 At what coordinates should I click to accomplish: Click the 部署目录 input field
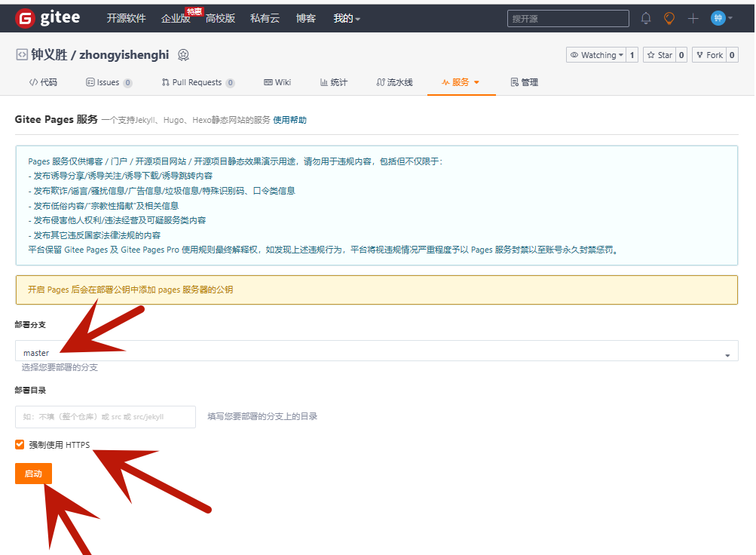tap(106, 416)
